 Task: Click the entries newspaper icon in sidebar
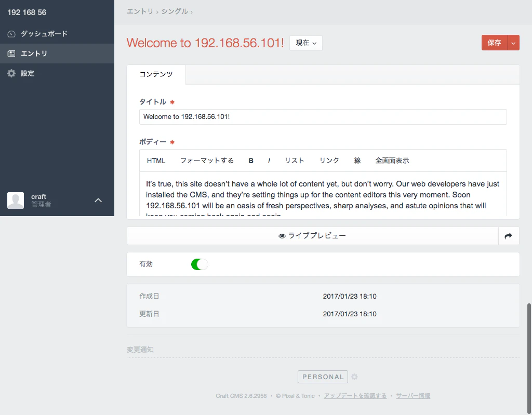tap(11, 53)
